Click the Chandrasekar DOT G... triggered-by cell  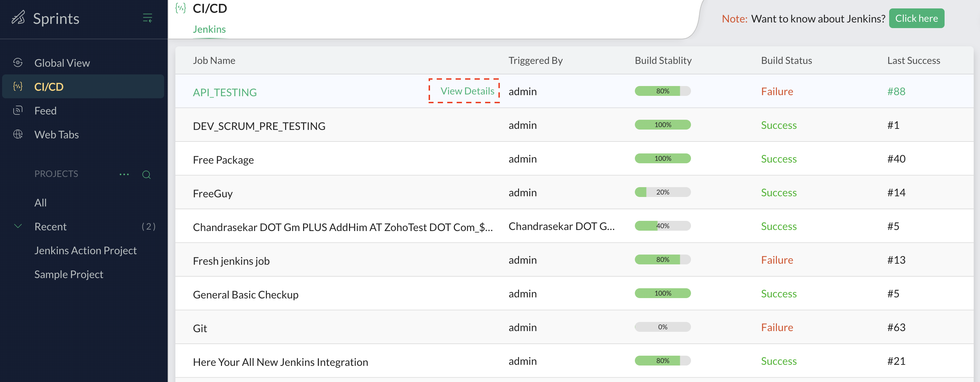[x=562, y=226]
